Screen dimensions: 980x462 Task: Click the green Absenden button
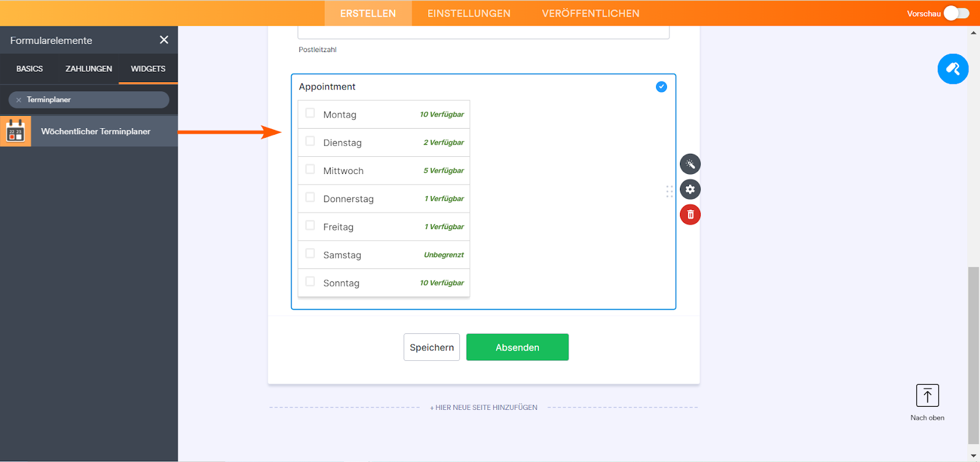tap(518, 347)
